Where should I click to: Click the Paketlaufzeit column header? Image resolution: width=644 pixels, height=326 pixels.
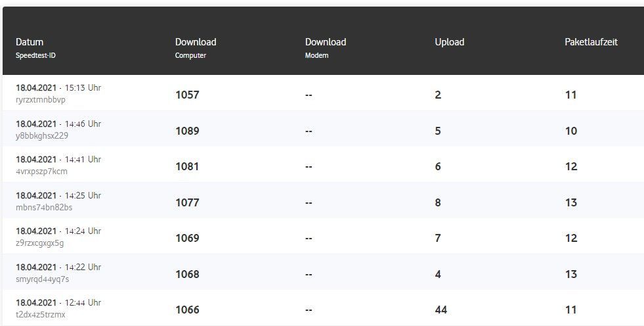coord(591,42)
